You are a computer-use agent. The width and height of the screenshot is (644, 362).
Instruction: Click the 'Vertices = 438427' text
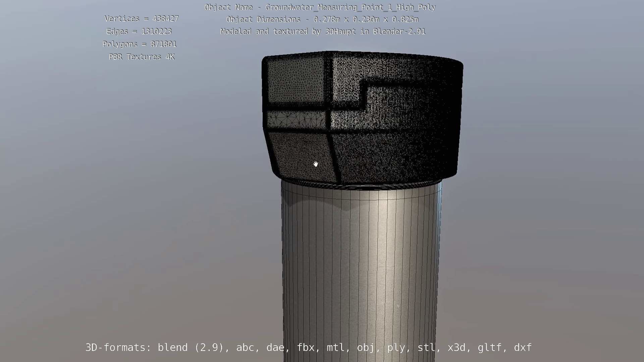[x=142, y=19]
